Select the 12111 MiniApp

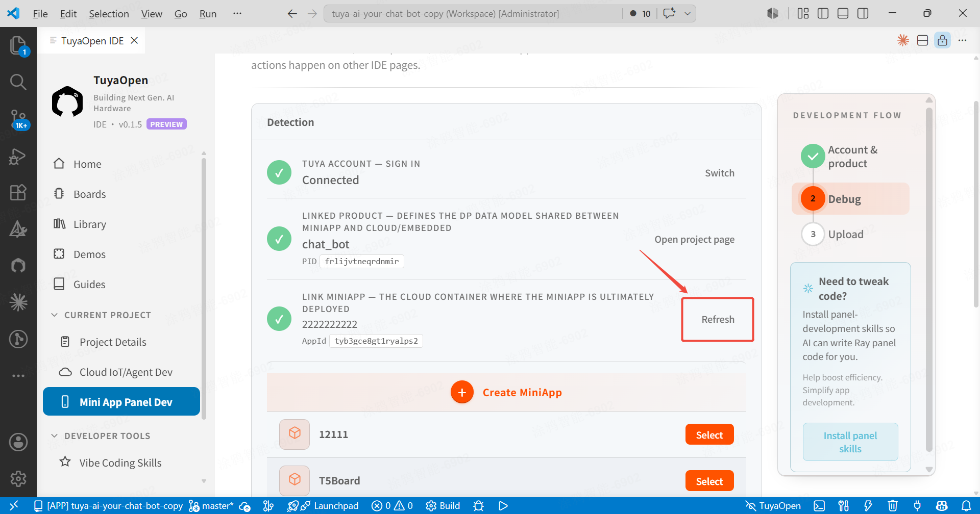click(709, 435)
